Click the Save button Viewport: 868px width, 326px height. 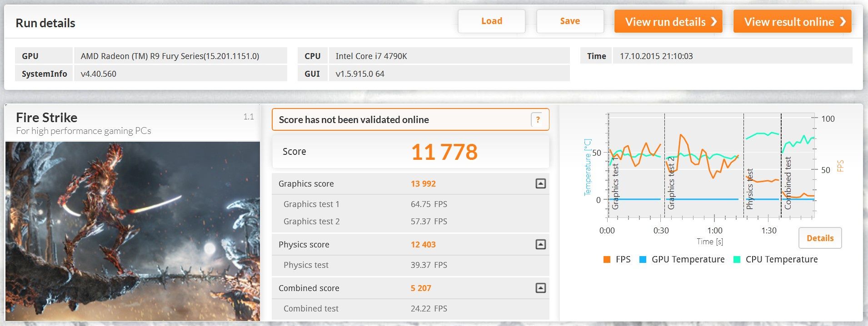tap(570, 21)
